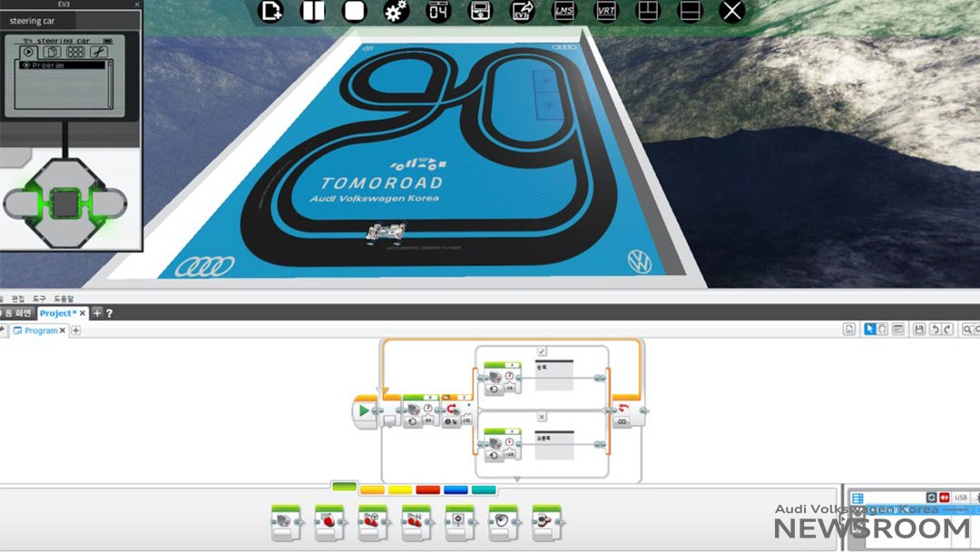Viewport: 980px width, 552px height.
Task: Click the zoom magnifier icon
Action: pos(967,330)
